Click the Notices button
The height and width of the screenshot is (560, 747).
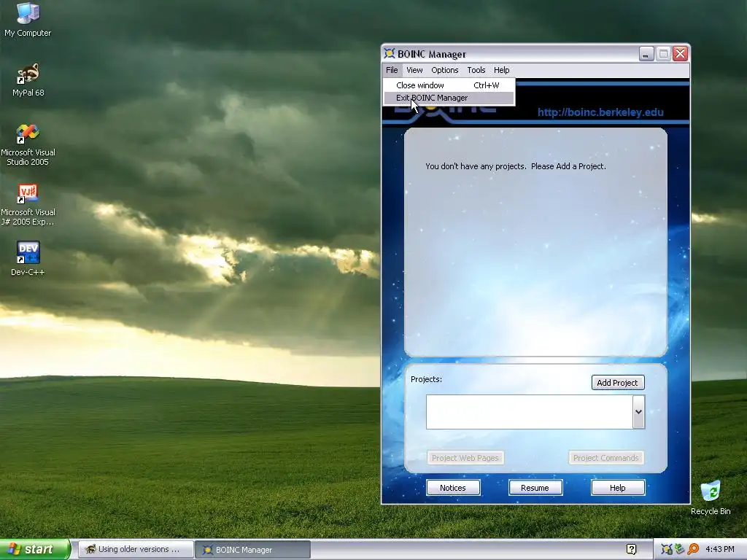[x=453, y=488]
